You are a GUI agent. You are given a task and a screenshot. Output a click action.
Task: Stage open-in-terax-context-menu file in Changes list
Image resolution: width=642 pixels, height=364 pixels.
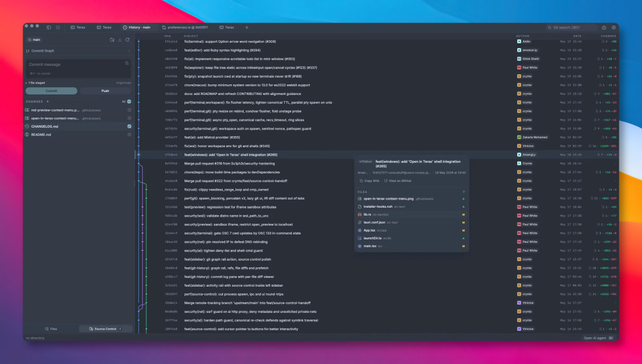(x=130, y=118)
